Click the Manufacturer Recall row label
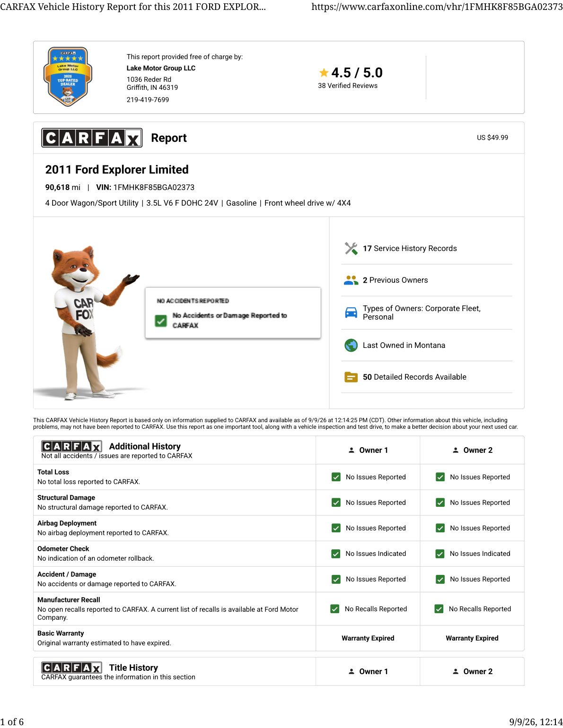 [69, 600]
